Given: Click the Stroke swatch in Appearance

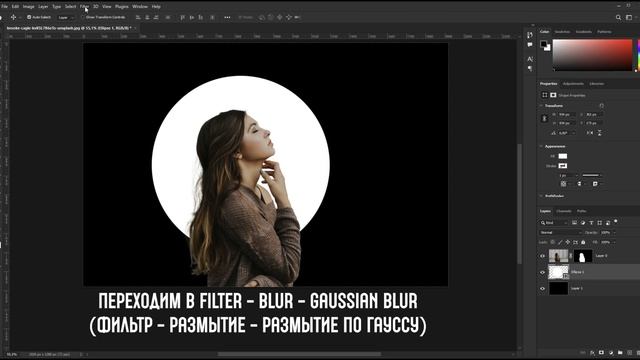Looking at the screenshot, I should coord(562,166).
